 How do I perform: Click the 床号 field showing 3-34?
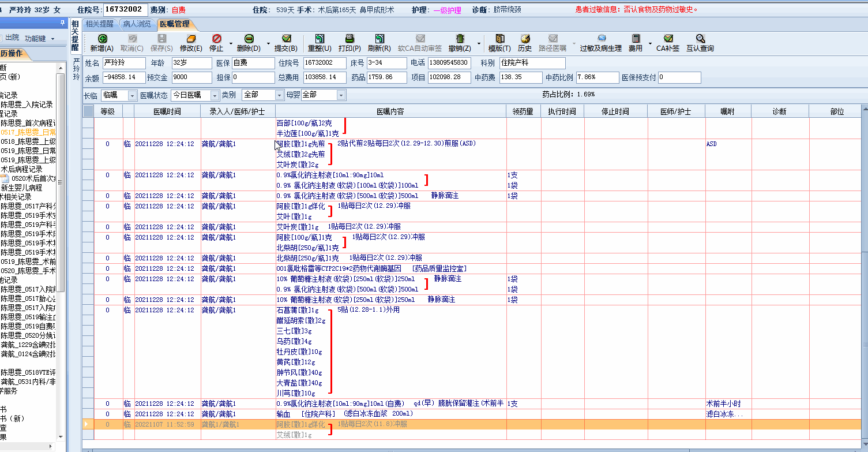pyautogui.click(x=386, y=62)
